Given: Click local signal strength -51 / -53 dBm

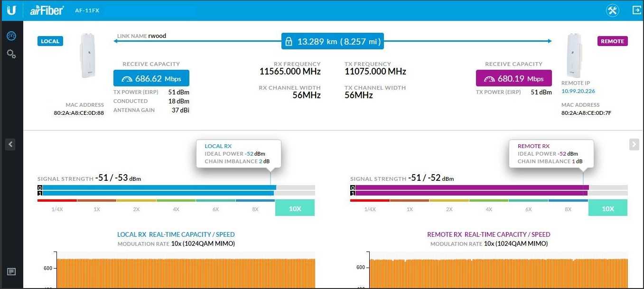Looking at the screenshot, I should coord(118,178).
